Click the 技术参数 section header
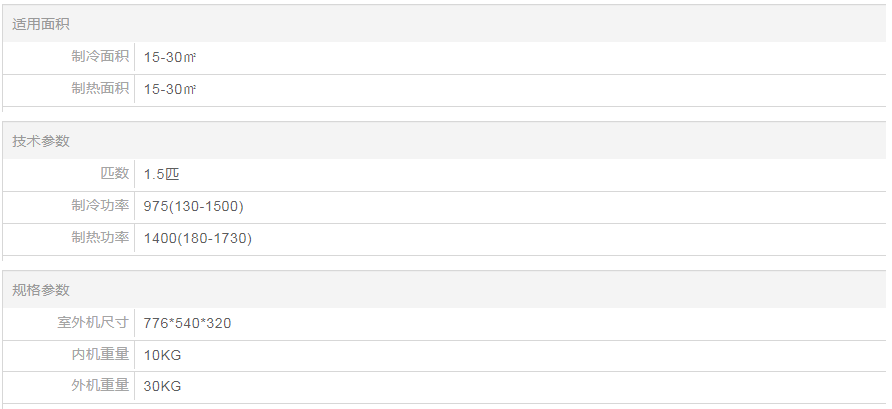The height and width of the screenshot is (409, 892). pos(41,141)
